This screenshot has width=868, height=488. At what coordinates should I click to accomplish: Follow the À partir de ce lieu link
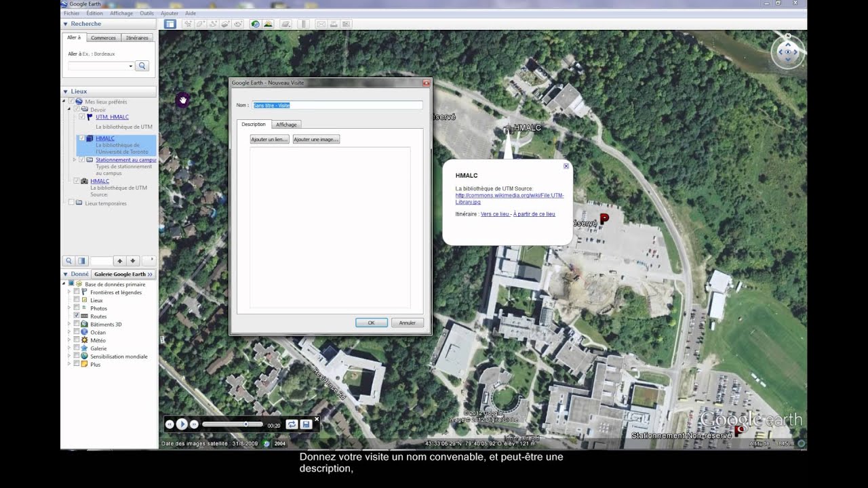pos(534,214)
